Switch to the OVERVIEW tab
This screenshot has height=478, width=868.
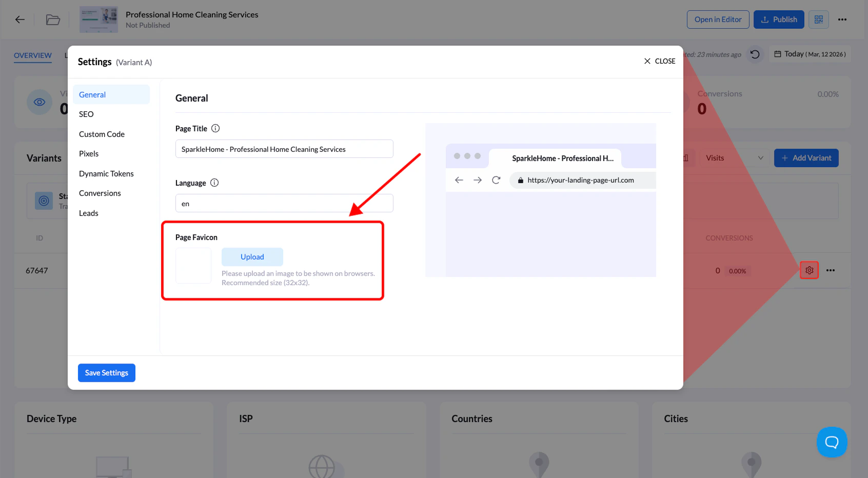point(33,55)
